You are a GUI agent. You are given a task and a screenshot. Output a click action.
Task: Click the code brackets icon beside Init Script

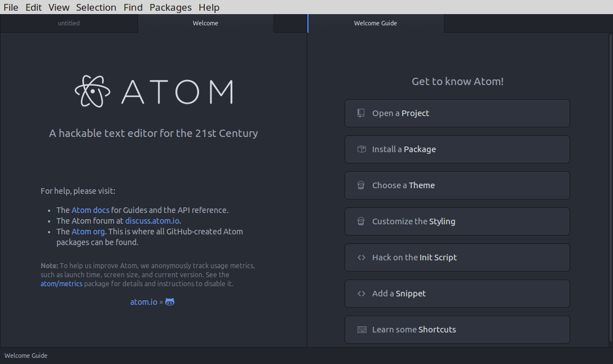pyautogui.click(x=361, y=258)
